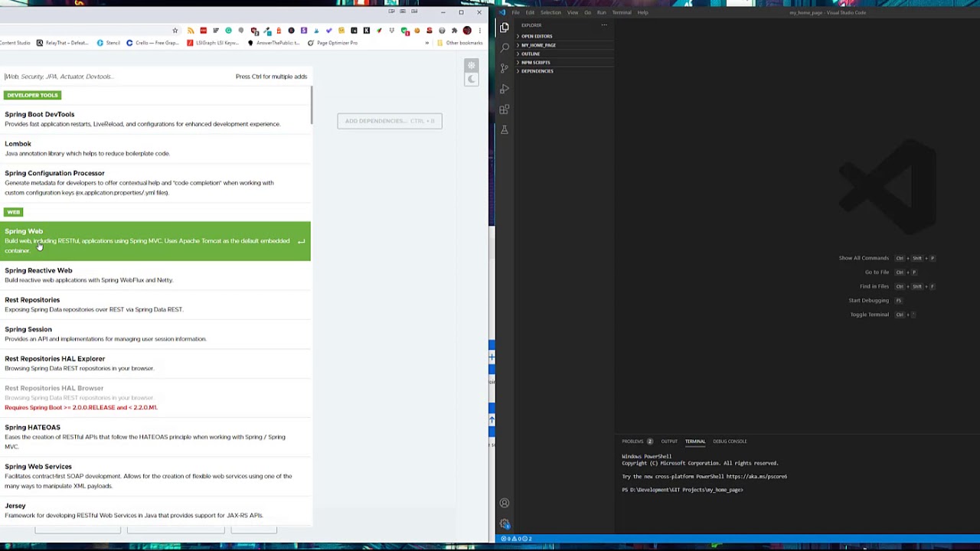Switch to the TERMINAL panel tab
Viewport: 980px width, 551px height.
point(695,442)
